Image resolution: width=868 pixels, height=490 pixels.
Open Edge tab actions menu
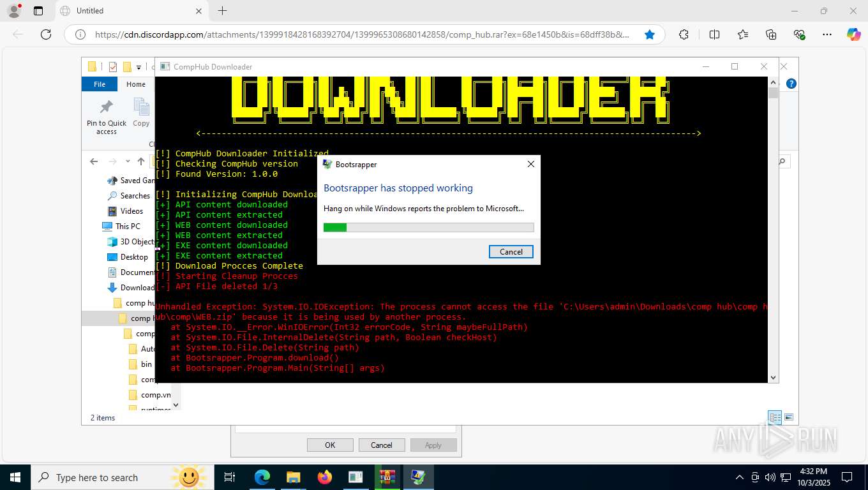(38, 11)
